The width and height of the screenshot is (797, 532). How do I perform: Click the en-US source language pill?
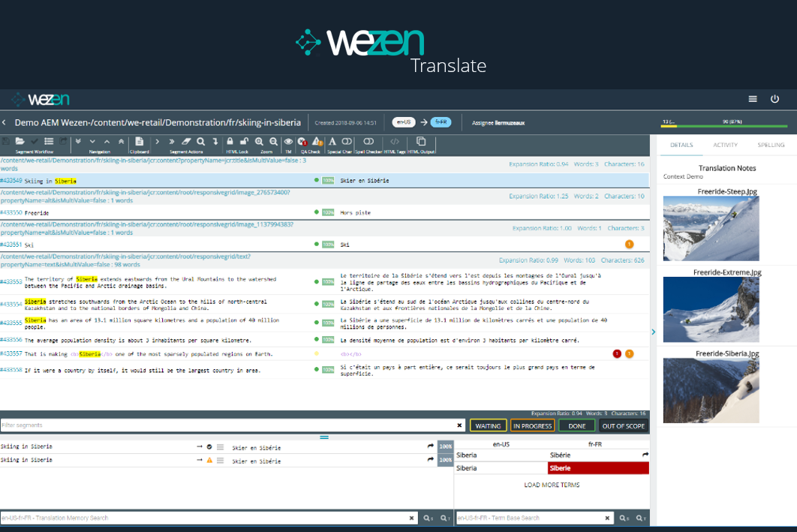tap(404, 122)
